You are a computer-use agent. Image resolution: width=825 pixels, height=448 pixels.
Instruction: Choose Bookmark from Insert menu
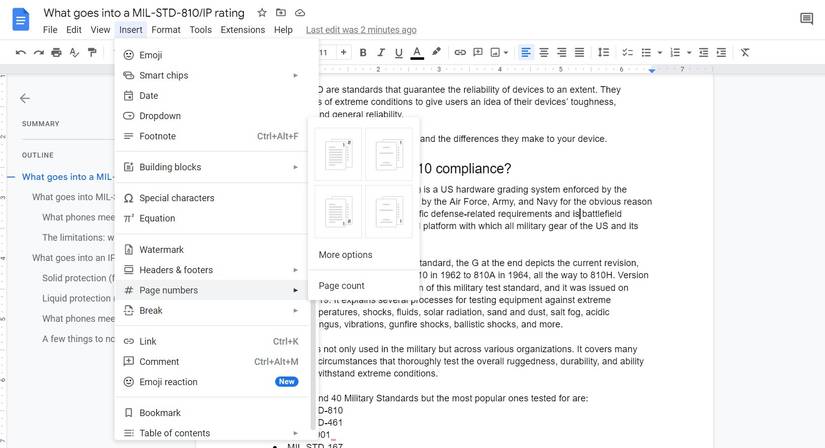click(211, 413)
